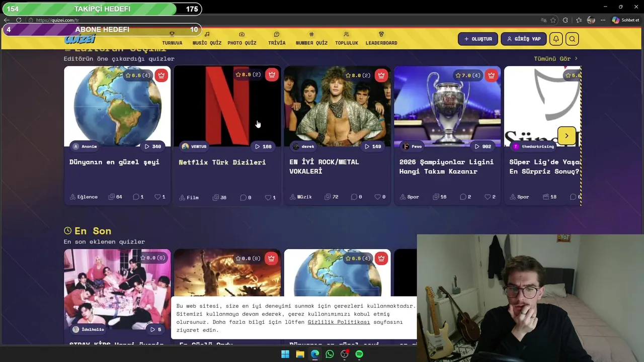Click the translate icon in address bar
This screenshot has height=362, width=644.
click(543, 20)
